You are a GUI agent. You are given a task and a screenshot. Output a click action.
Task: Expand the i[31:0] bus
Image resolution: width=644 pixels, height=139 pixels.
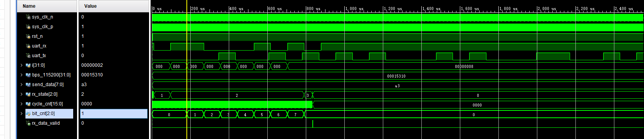22,65
